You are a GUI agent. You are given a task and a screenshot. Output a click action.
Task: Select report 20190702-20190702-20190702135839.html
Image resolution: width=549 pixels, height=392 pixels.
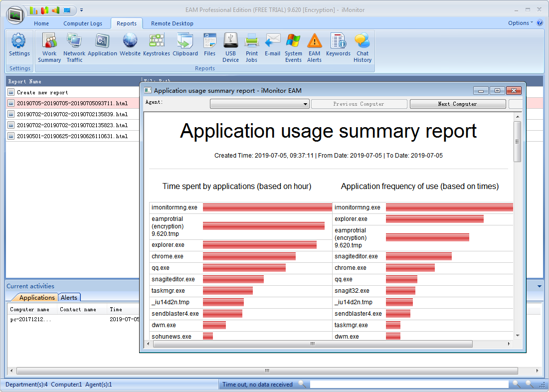[x=73, y=114]
